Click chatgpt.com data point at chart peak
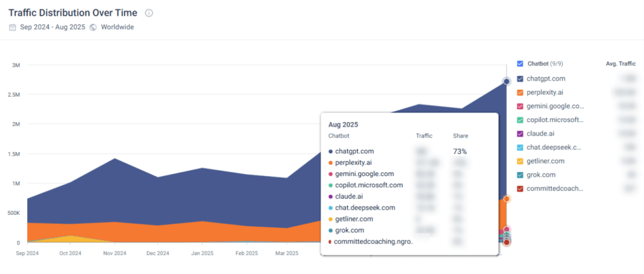This screenshot has width=644, height=274. click(x=506, y=81)
